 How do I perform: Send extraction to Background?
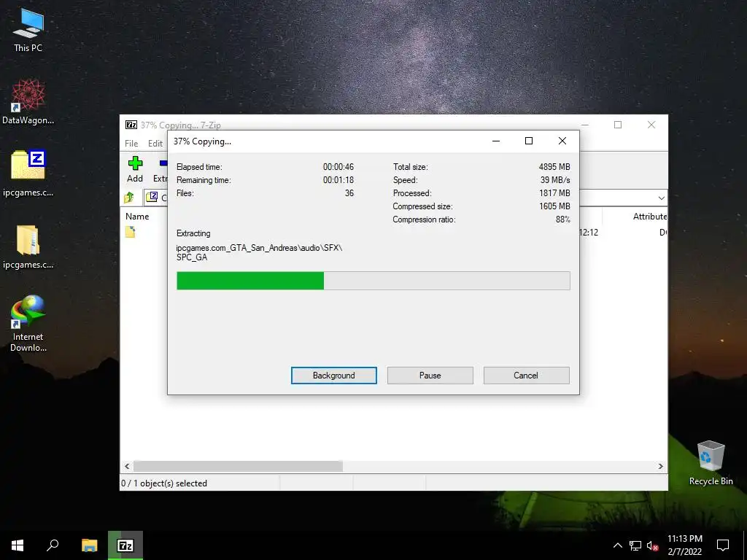point(334,376)
